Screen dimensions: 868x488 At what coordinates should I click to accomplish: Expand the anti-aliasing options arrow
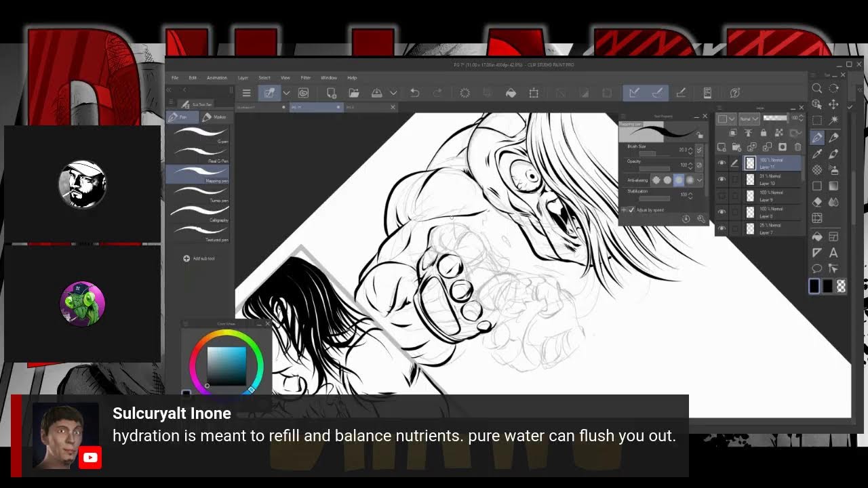click(700, 180)
